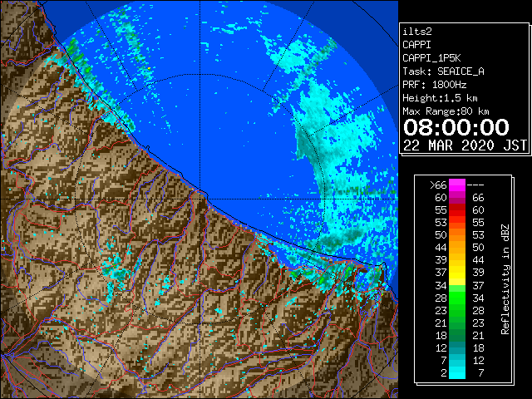Select the dark teal 12–18 dBZ band
The height and width of the screenshot is (399, 532).
point(457,347)
